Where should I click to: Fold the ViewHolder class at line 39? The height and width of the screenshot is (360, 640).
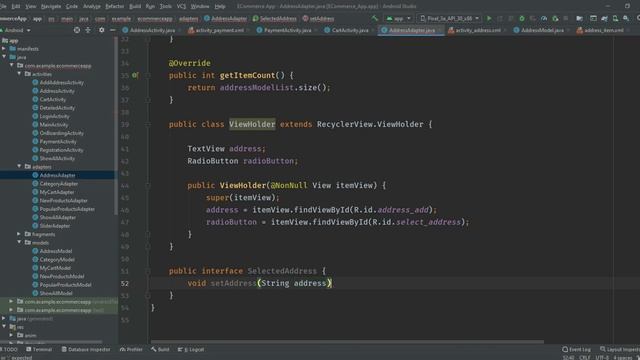coord(148,124)
